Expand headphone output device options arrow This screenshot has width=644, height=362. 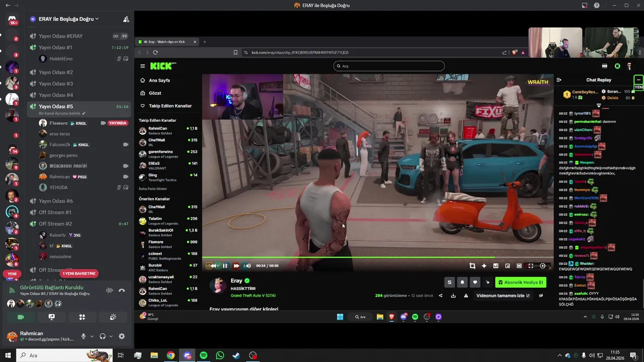(111, 336)
